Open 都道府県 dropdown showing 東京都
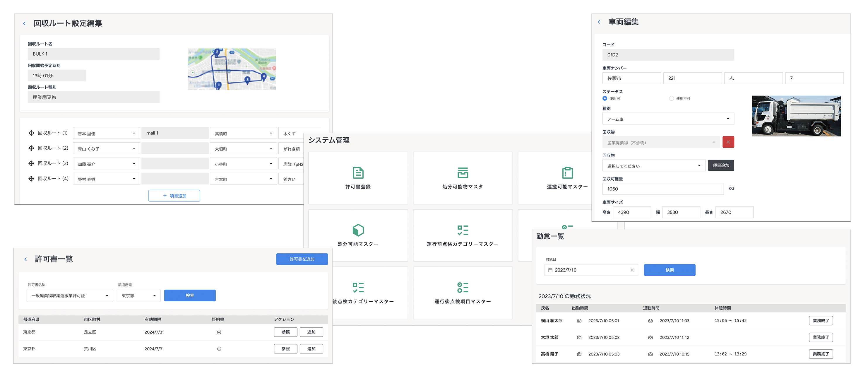Screen dimensions: 868x381 coord(138,296)
